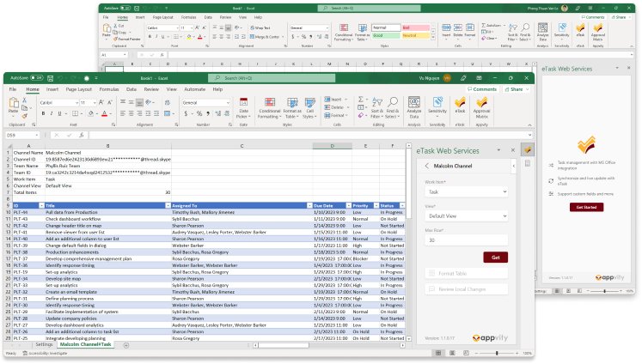Open Approval Matrix in front Excel window
The width and height of the screenshot is (642, 364).
point(482,107)
